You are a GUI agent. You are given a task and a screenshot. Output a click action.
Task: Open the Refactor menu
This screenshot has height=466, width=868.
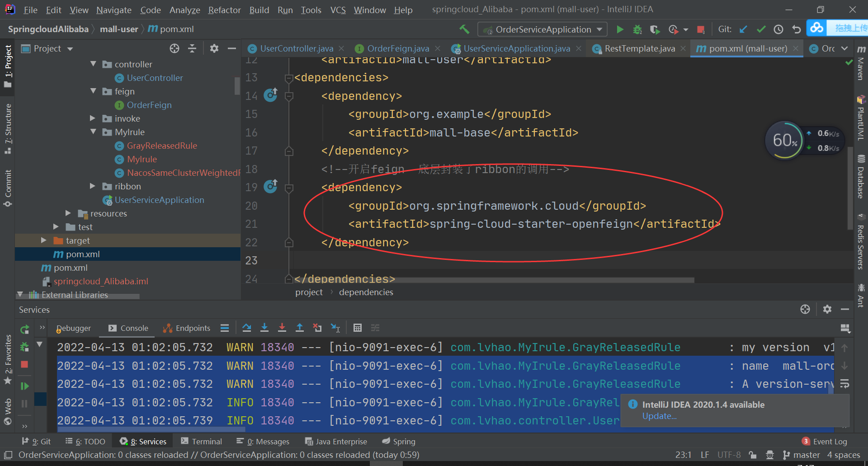(x=224, y=9)
